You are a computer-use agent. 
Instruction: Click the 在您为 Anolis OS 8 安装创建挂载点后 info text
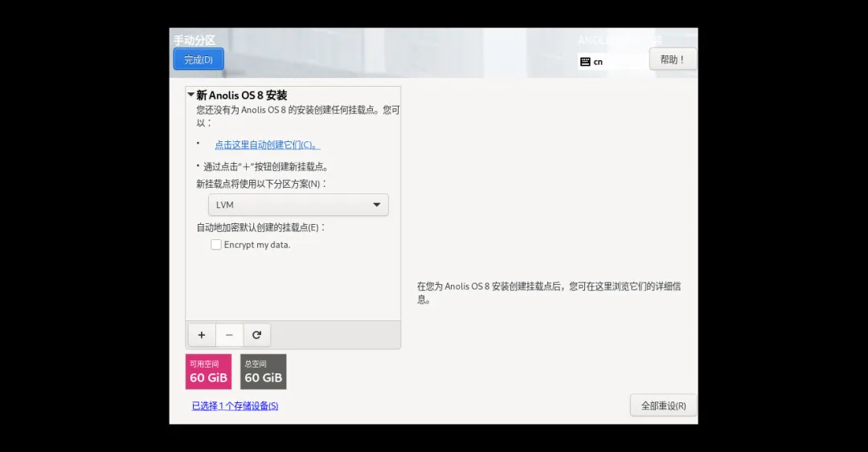pyautogui.click(x=549, y=293)
